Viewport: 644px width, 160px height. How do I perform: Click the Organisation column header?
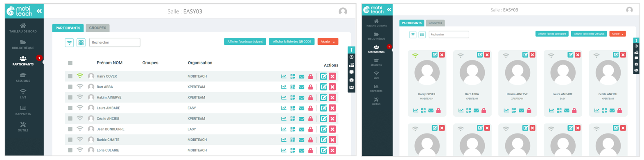click(x=200, y=63)
